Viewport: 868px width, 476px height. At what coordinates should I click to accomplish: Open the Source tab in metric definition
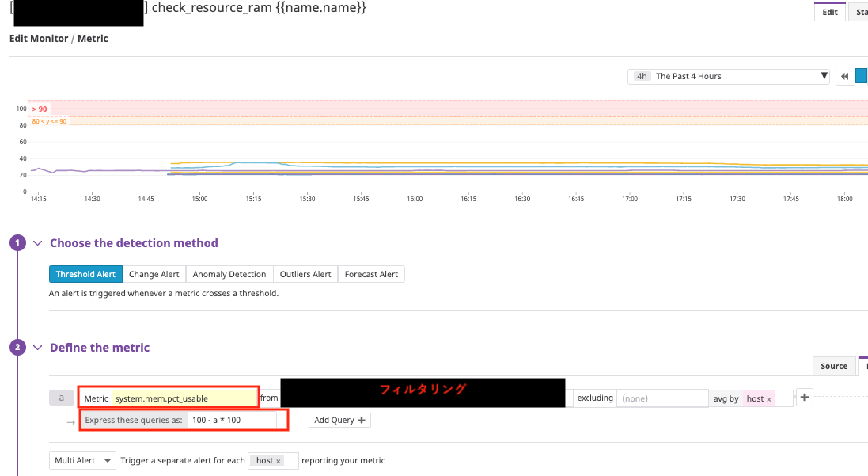click(x=834, y=366)
